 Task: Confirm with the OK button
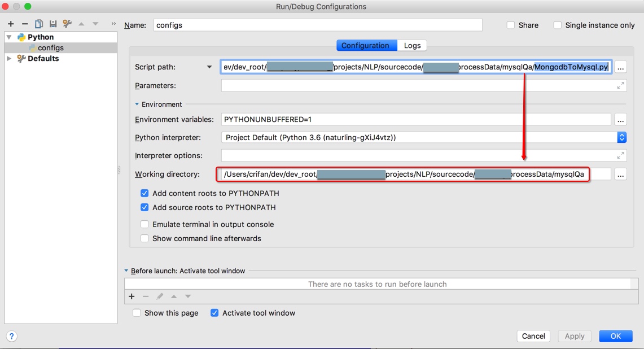pyautogui.click(x=615, y=336)
